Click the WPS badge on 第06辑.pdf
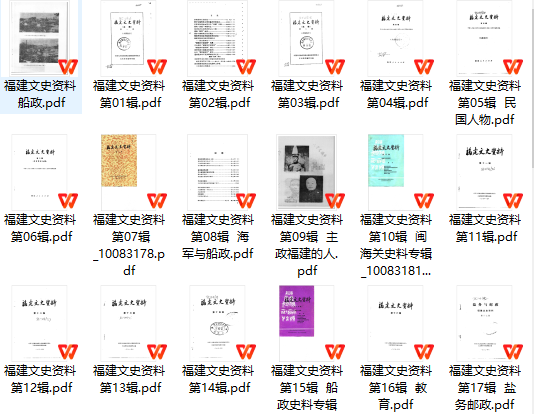The width and height of the screenshot is (534, 414). point(68,201)
